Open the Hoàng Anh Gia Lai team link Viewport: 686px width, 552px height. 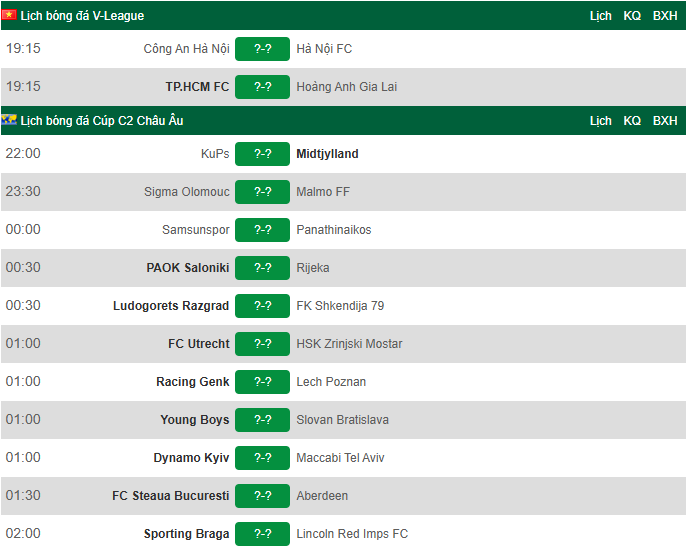(x=346, y=87)
